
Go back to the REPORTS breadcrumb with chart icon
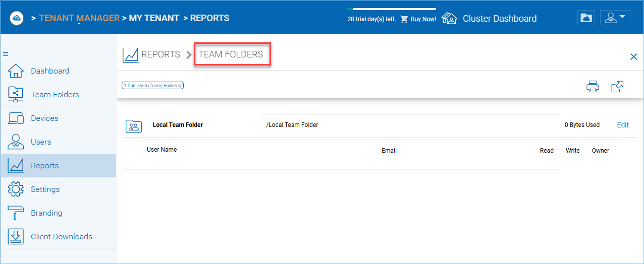pos(151,54)
